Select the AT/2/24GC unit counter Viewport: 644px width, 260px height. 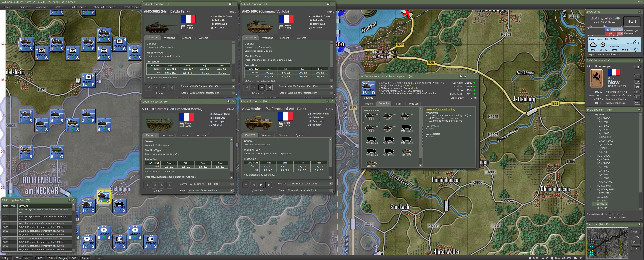tap(88, 242)
